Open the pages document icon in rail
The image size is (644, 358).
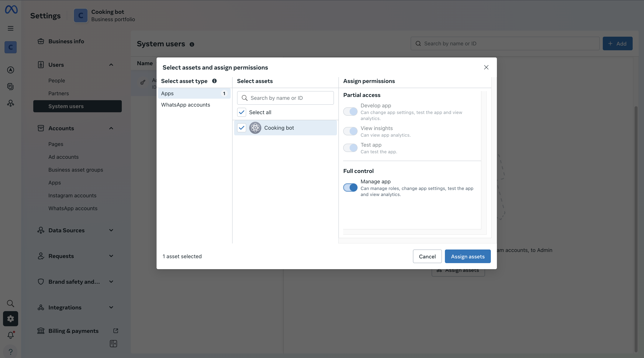click(11, 87)
